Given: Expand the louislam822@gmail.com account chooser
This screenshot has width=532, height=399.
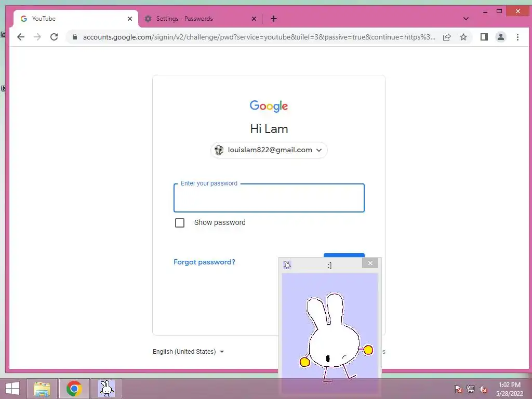Looking at the screenshot, I should click(x=269, y=150).
